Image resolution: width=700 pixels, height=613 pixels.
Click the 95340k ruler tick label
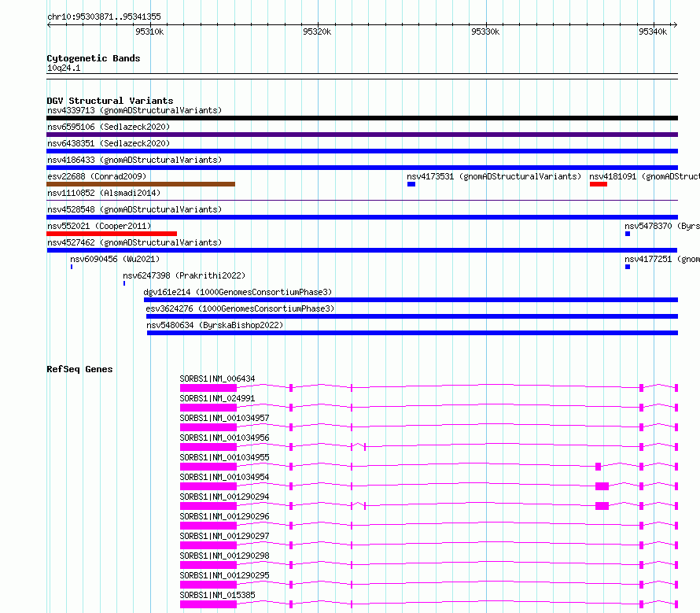[653, 31]
